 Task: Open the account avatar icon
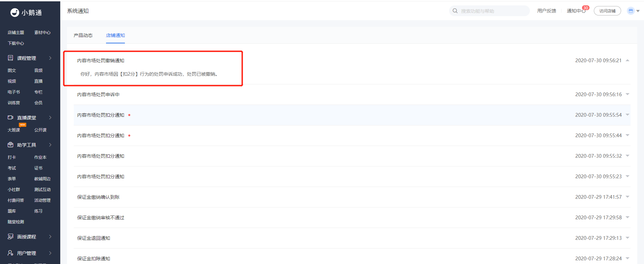tap(631, 11)
